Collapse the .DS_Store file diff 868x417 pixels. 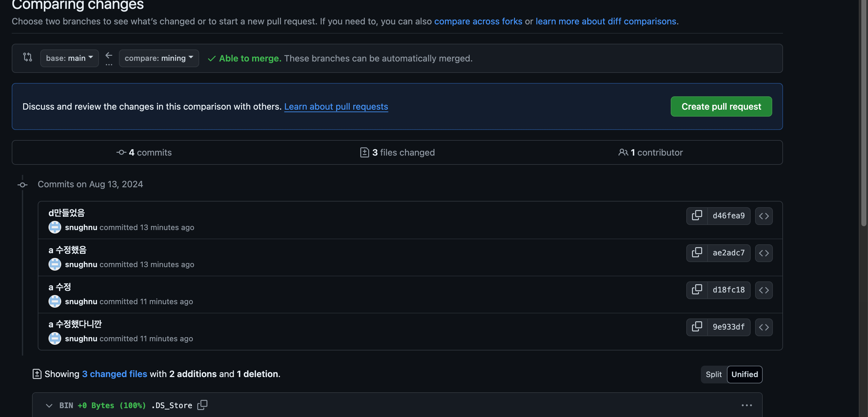49,405
